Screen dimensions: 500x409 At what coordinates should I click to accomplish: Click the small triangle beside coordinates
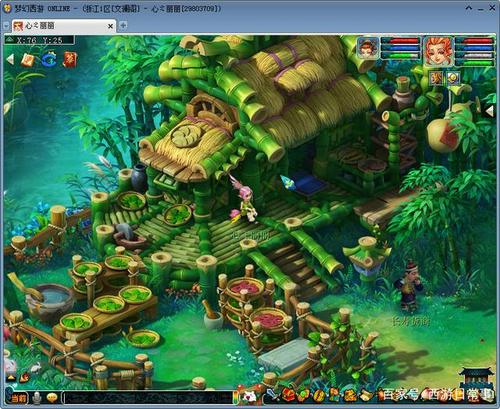coord(10,40)
